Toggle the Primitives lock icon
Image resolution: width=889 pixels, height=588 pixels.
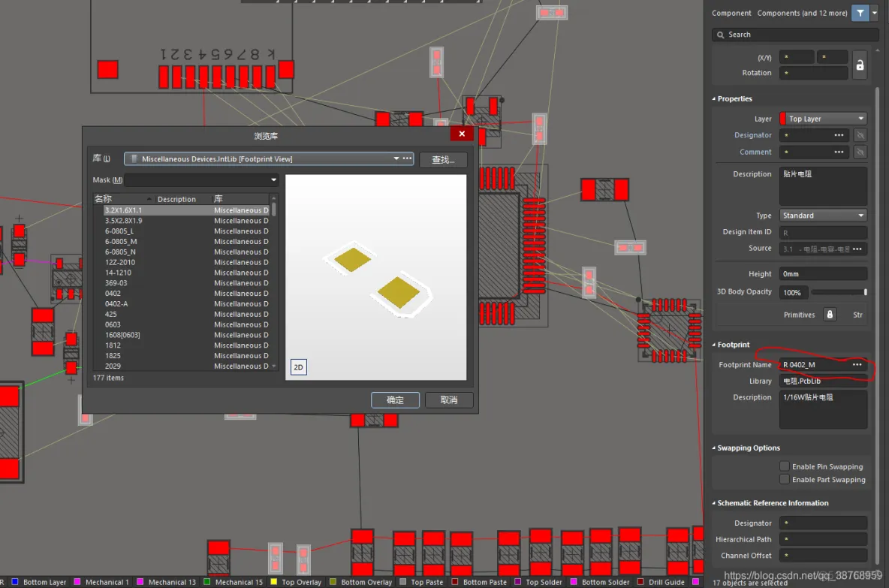coord(830,315)
